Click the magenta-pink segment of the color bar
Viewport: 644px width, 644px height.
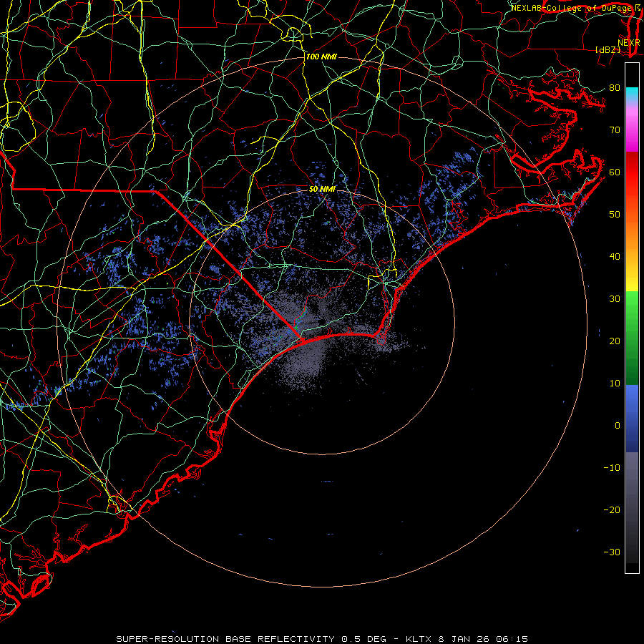(x=632, y=127)
